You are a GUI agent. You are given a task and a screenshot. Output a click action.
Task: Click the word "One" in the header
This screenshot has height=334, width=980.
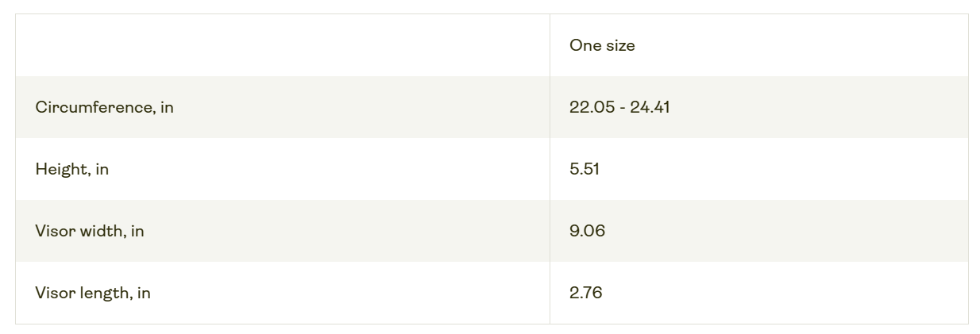[585, 46]
